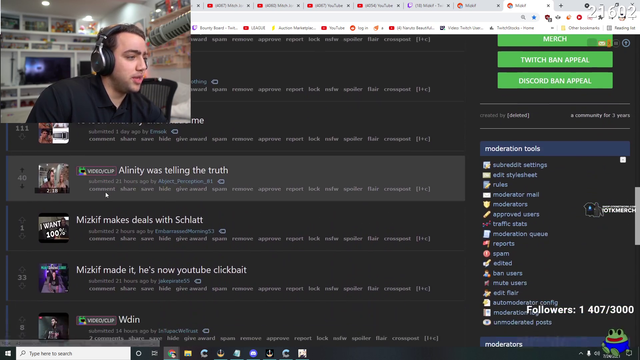Expand the bookmarks bar overflow chevron

click(552, 28)
